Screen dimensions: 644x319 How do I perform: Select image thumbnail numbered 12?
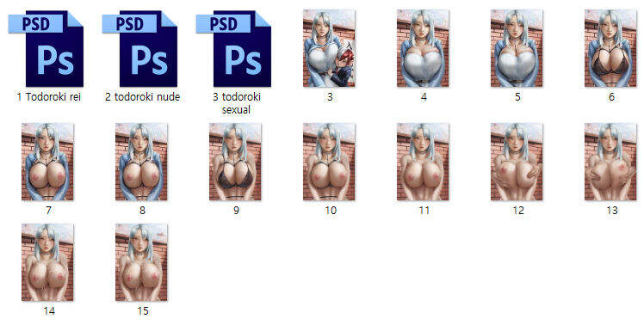[x=517, y=162]
